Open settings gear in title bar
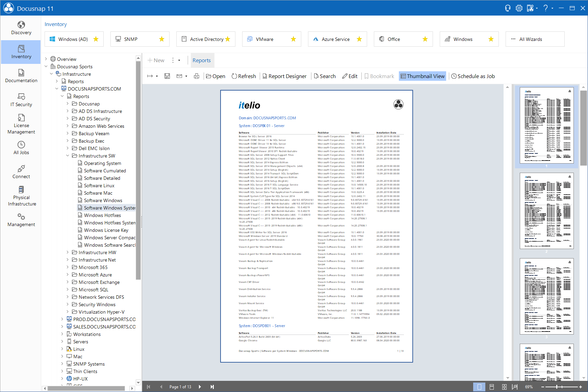 click(519, 8)
